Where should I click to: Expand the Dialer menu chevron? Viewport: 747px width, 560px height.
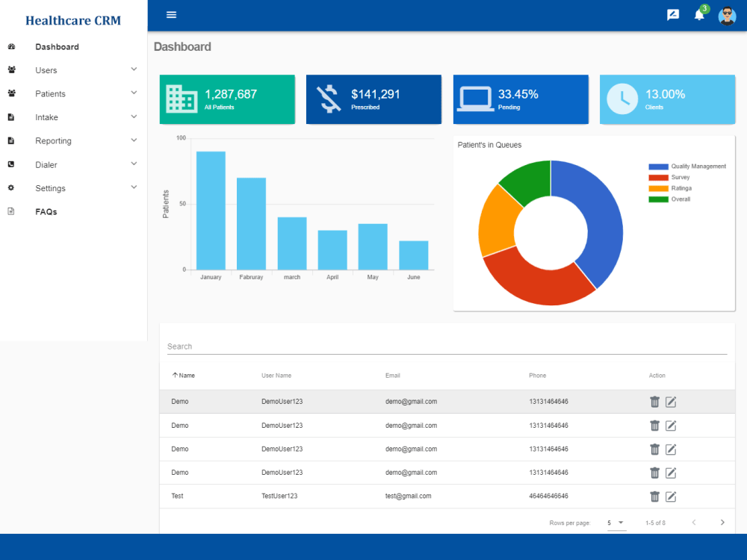point(134,164)
